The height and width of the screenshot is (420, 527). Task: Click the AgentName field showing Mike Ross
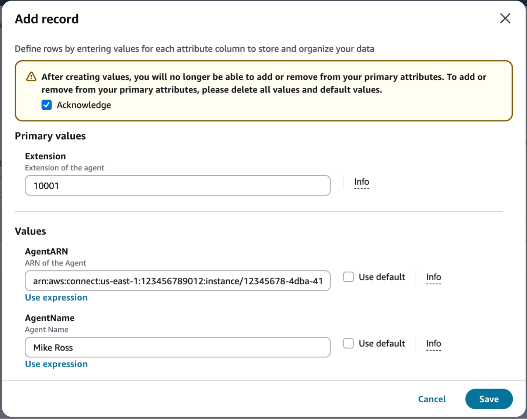click(x=177, y=347)
